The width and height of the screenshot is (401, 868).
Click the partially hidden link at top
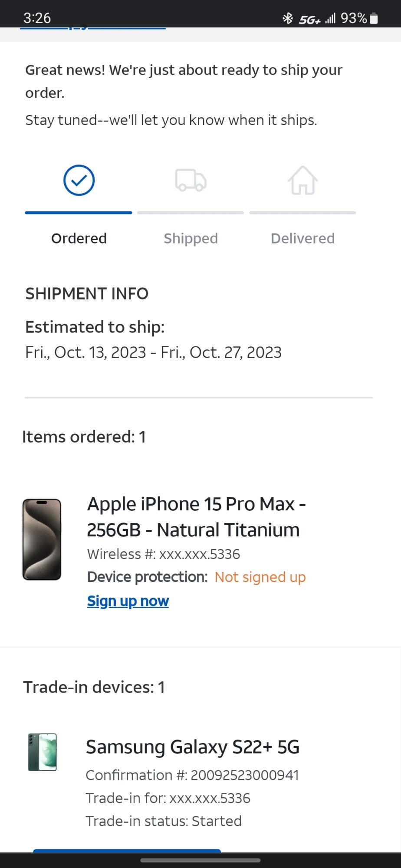click(93, 28)
